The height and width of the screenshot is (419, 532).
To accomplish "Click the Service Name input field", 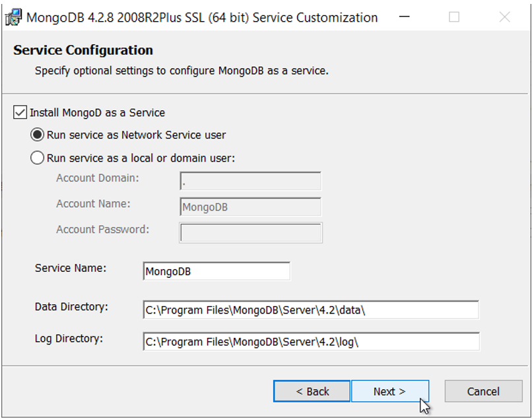I will pyautogui.click(x=216, y=271).
